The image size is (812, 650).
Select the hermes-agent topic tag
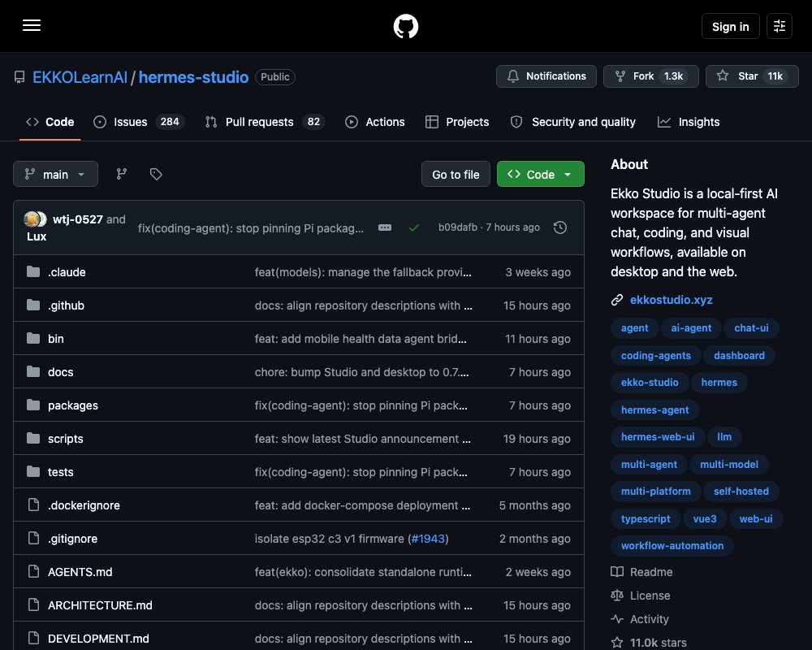(x=654, y=409)
